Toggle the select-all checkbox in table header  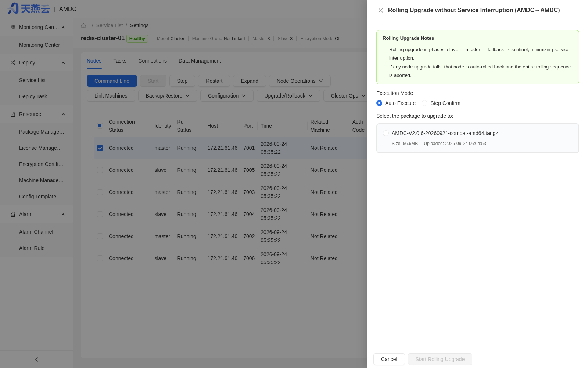tap(100, 126)
